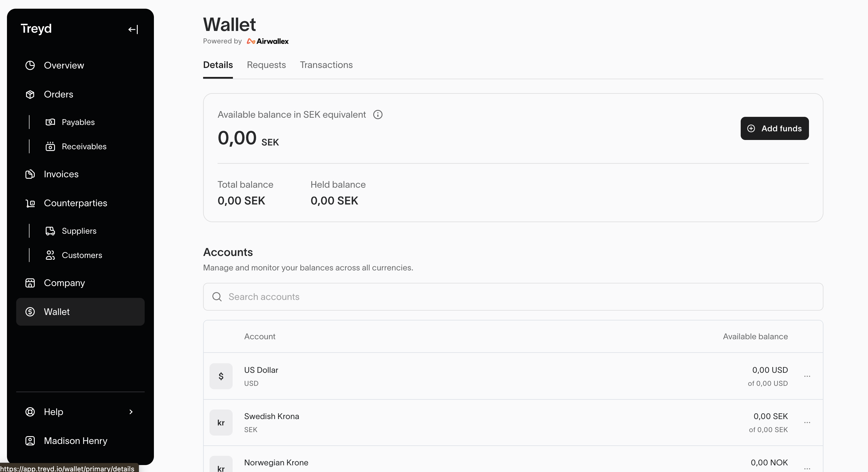Click the Invoices document icon
Screen dimensions: 868x472
pos(30,174)
